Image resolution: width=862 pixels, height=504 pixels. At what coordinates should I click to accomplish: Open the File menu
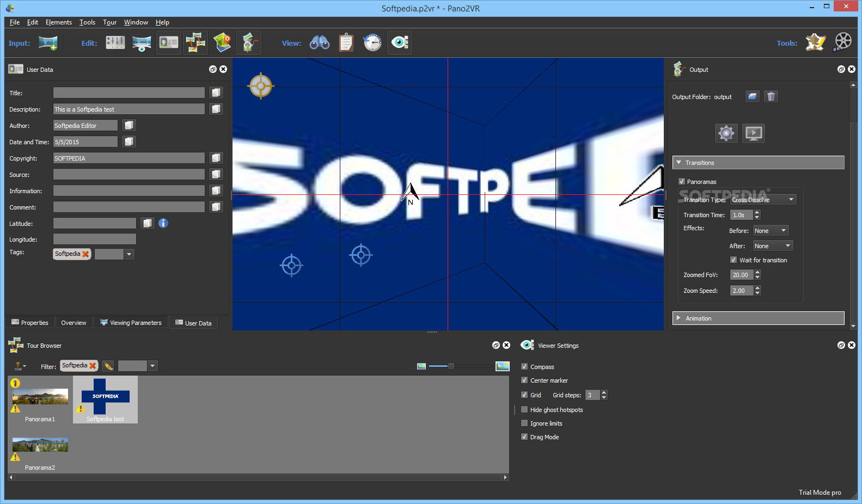click(x=15, y=22)
